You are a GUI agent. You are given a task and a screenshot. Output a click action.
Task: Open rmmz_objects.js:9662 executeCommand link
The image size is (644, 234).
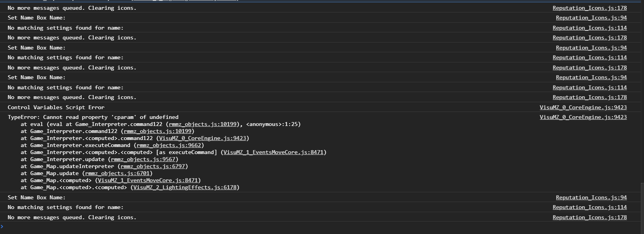pos(169,145)
